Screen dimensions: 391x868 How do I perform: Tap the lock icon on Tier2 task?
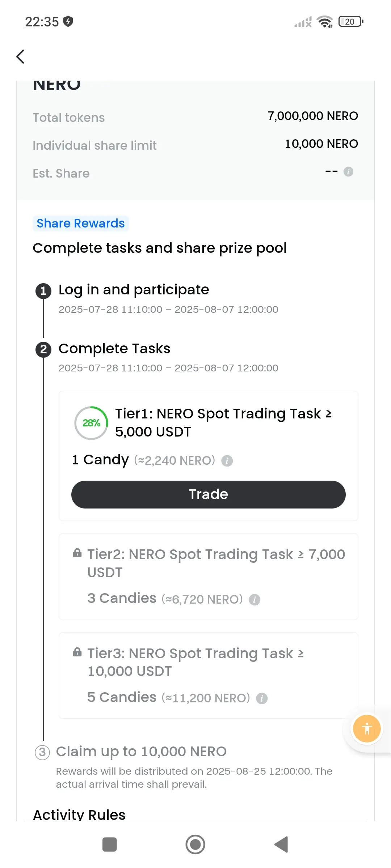[x=77, y=553]
